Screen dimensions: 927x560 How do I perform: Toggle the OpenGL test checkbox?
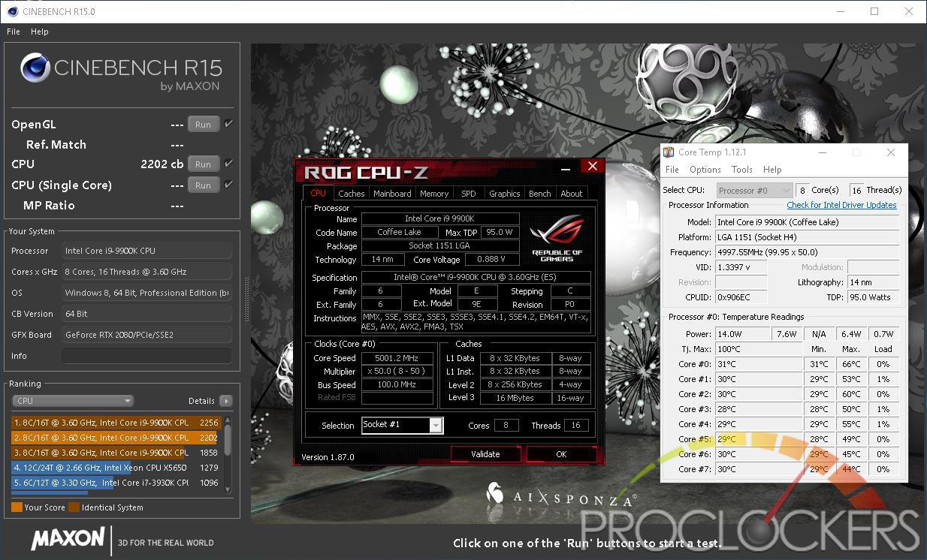tap(228, 124)
